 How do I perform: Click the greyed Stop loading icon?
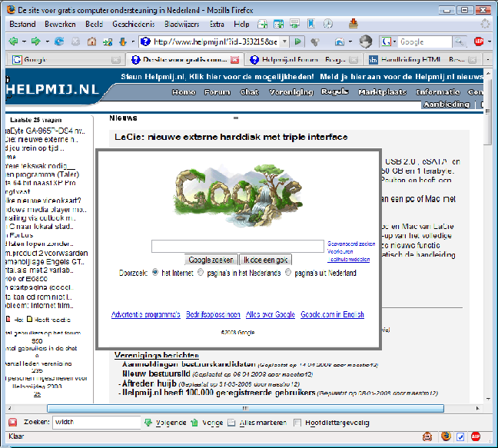point(75,41)
